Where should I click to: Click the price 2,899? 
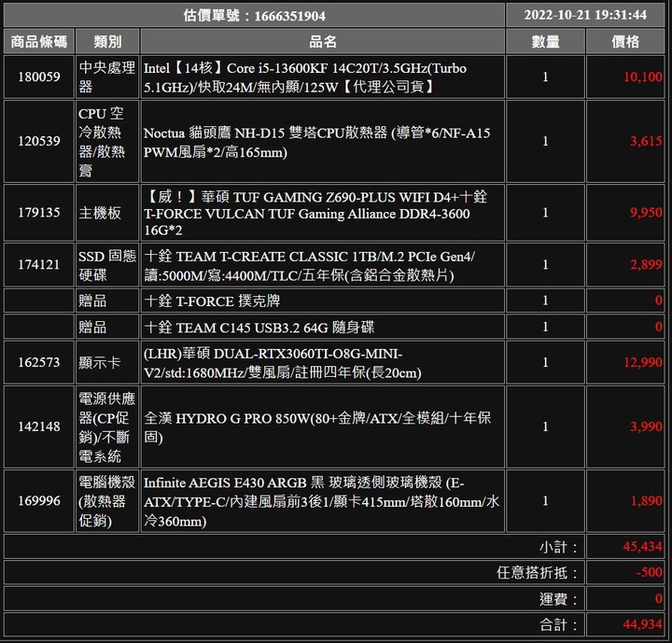[x=646, y=264]
